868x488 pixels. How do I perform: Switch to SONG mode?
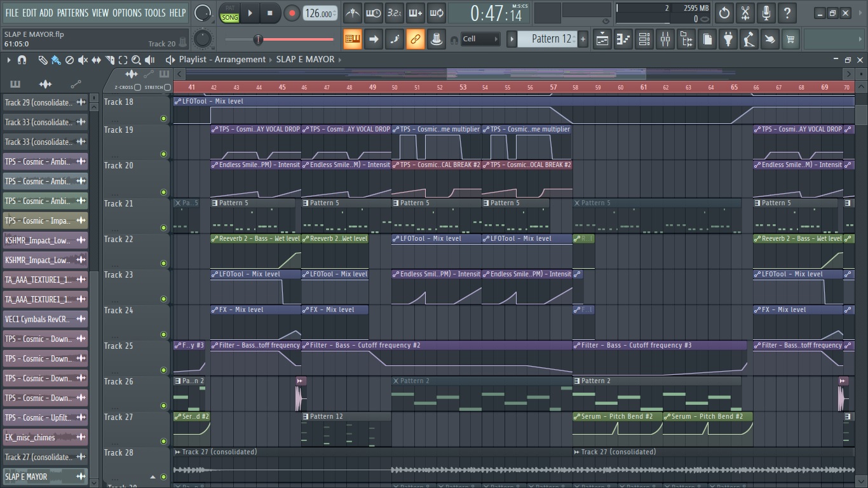pos(229,18)
